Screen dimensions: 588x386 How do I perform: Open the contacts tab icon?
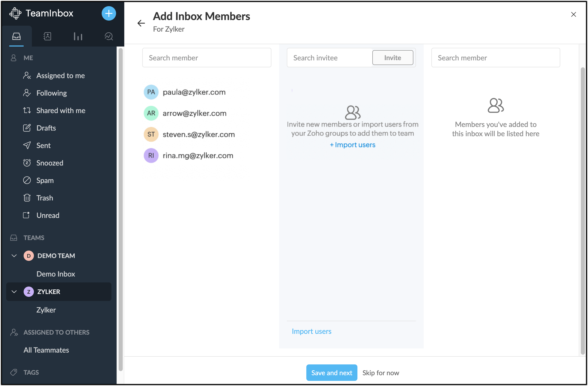47,36
